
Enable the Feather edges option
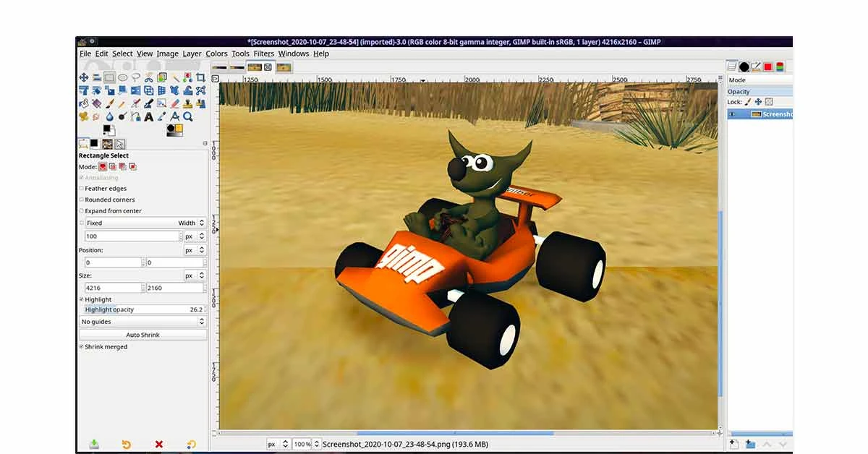pyautogui.click(x=83, y=188)
